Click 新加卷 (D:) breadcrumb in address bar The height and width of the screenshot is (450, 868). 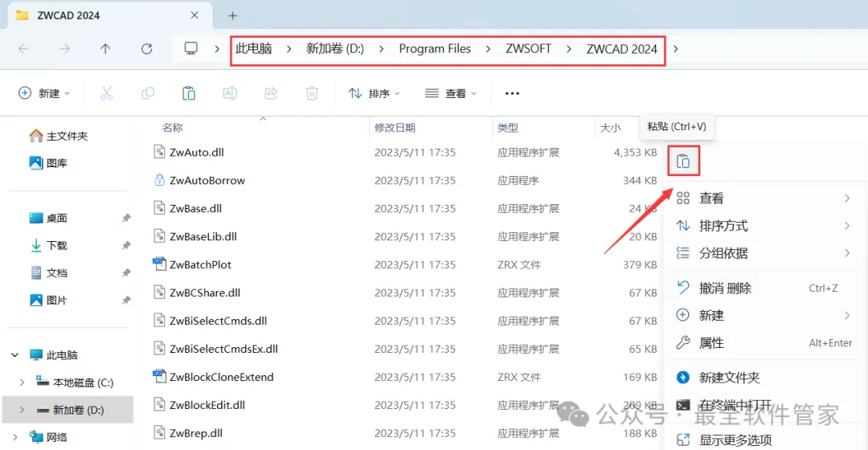click(x=335, y=49)
